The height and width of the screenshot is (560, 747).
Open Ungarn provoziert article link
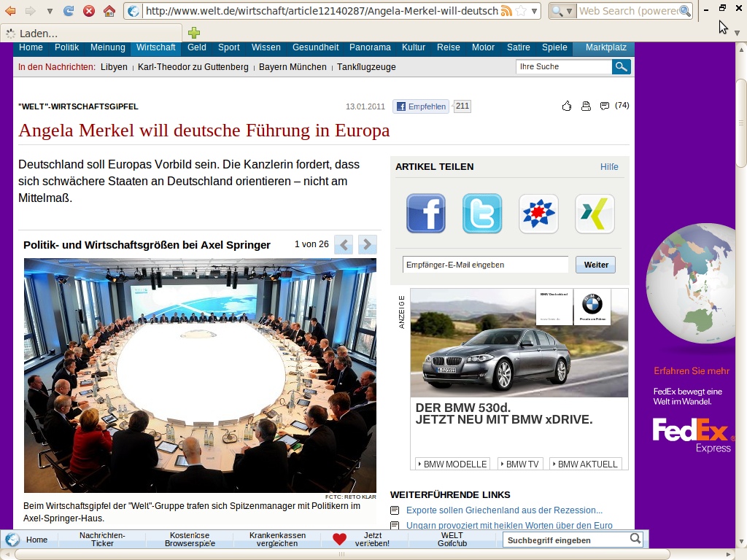click(x=509, y=526)
